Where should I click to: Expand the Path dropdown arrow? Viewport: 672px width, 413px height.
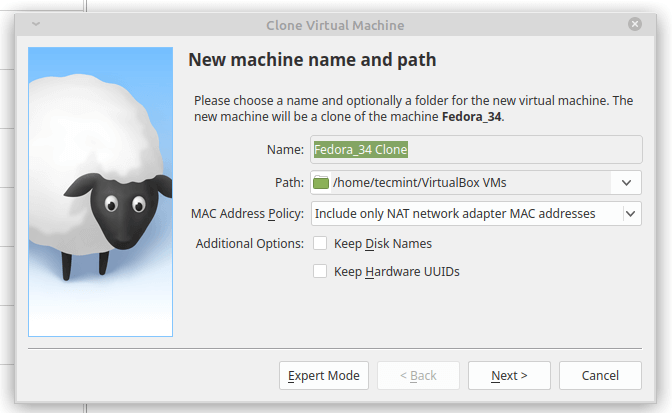pyautogui.click(x=626, y=183)
